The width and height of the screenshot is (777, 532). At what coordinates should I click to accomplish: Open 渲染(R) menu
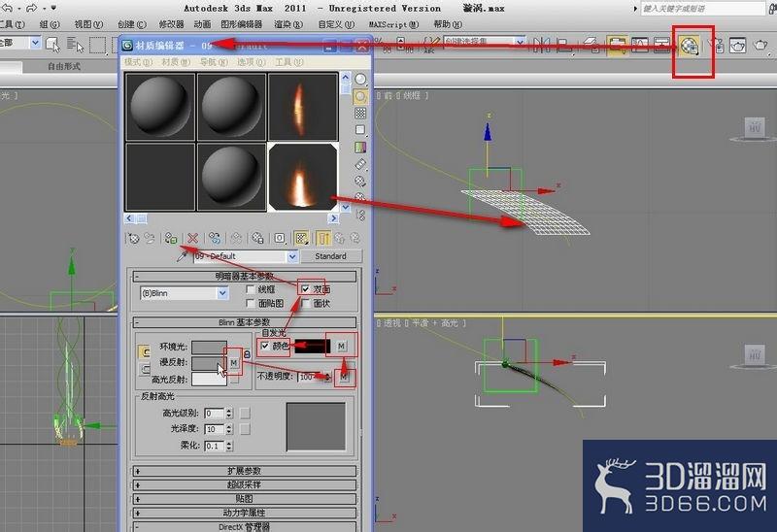(288, 24)
